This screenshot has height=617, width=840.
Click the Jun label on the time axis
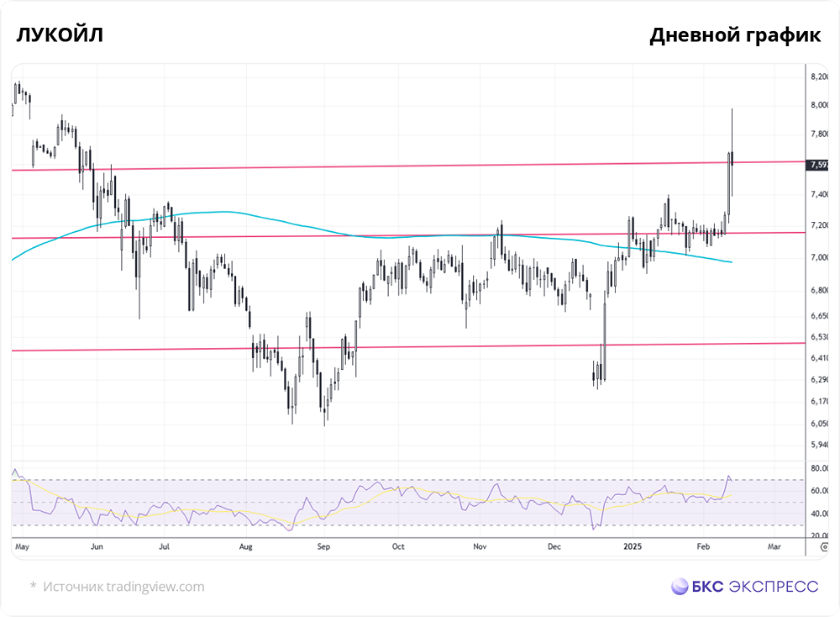click(x=97, y=546)
